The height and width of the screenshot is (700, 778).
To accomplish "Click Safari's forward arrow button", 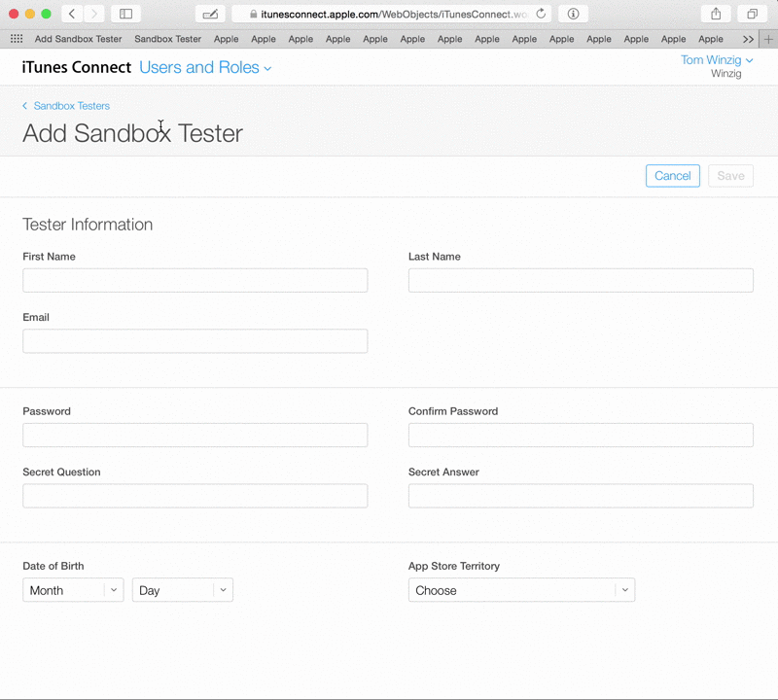I will [x=93, y=14].
